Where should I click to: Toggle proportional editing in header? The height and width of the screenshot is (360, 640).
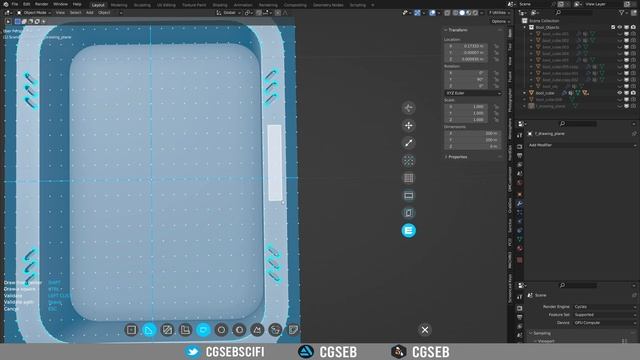coord(278,13)
